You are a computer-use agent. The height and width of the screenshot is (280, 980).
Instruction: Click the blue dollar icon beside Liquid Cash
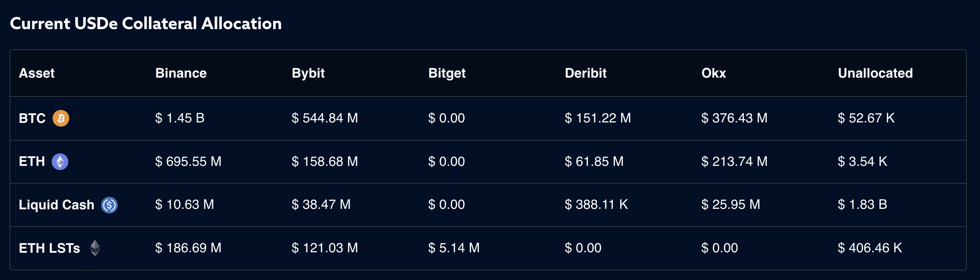[x=109, y=205]
